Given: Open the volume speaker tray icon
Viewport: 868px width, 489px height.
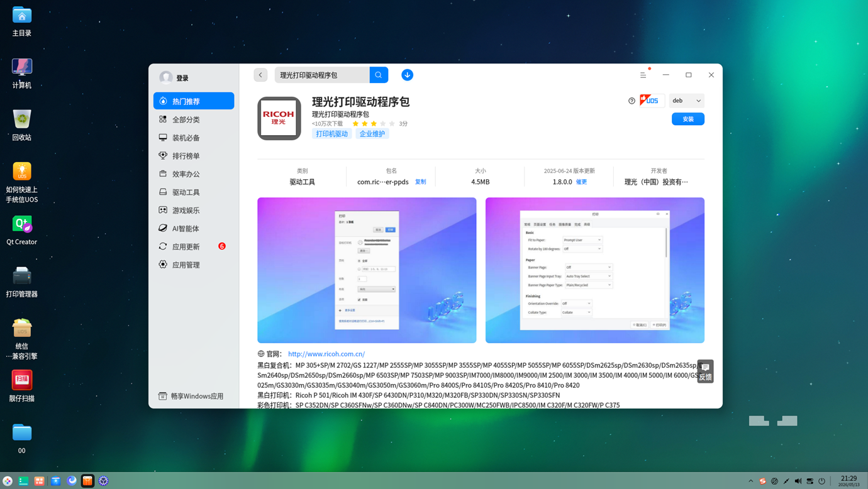Looking at the screenshot, I should tap(798, 481).
